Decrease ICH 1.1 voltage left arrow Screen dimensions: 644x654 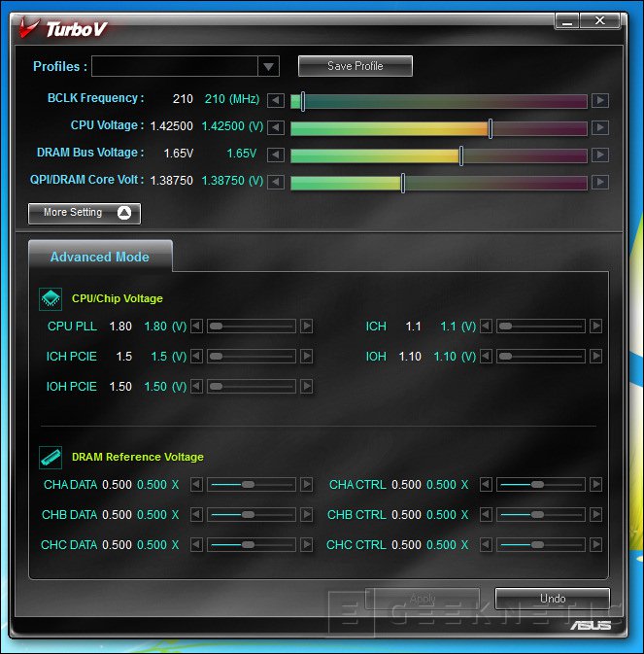pos(486,327)
